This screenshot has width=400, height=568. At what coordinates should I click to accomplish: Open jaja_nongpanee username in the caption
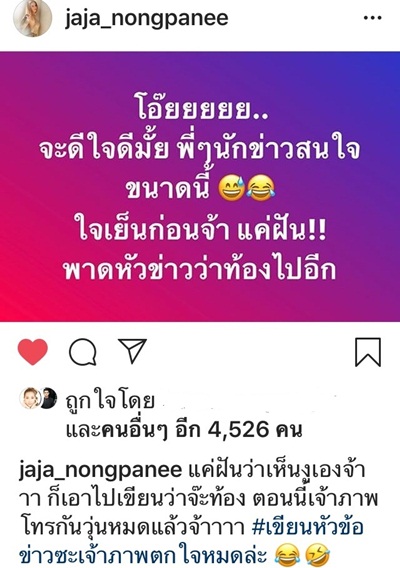click(100, 471)
